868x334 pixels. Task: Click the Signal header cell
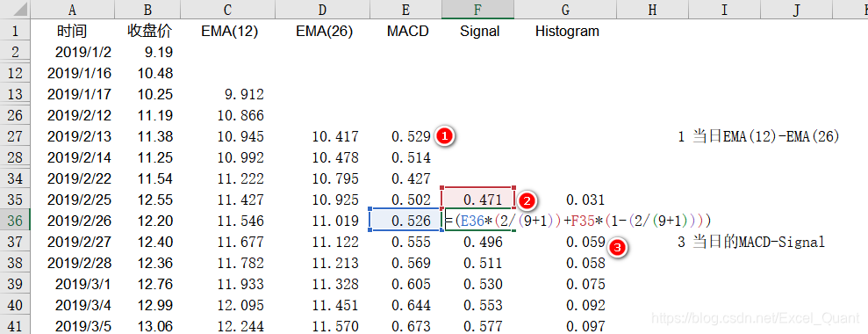(x=478, y=31)
